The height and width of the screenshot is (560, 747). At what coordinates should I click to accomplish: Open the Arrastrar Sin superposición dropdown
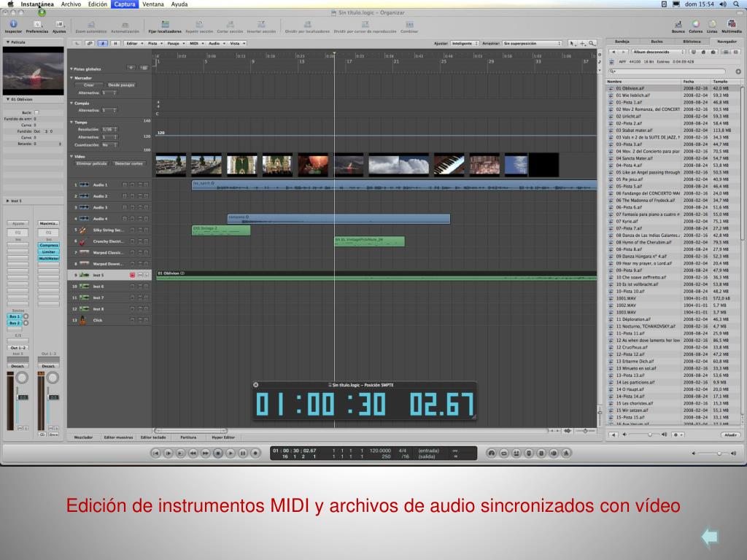533,43
